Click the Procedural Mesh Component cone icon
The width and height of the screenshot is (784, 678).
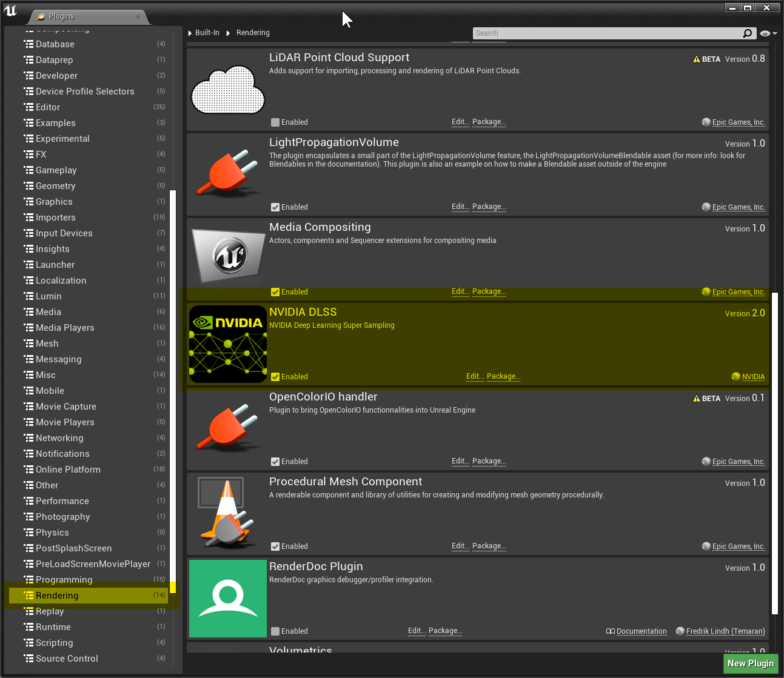(x=228, y=514)
